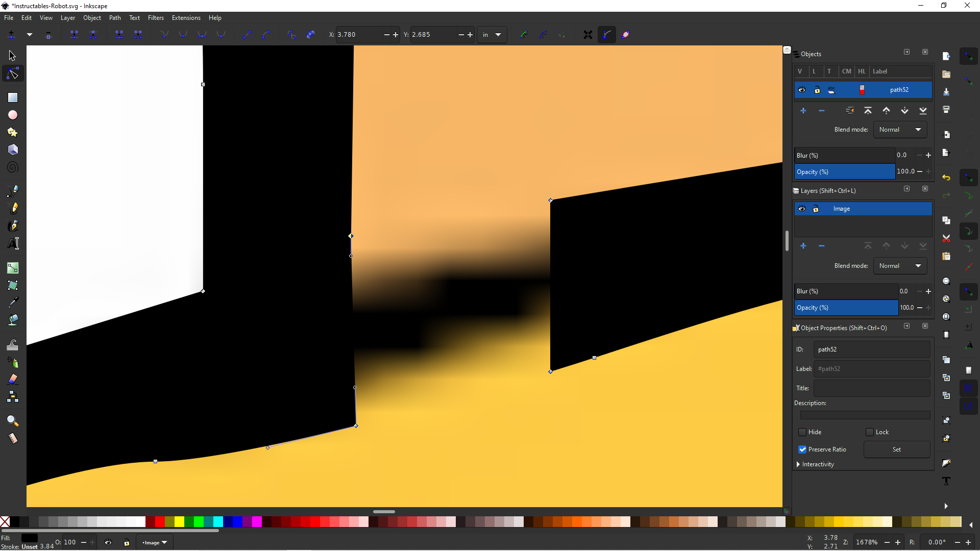The width and height of the screenshot is (980, 551).
Task: Select the Zoom magnifier tool
Action: [13, 421]
